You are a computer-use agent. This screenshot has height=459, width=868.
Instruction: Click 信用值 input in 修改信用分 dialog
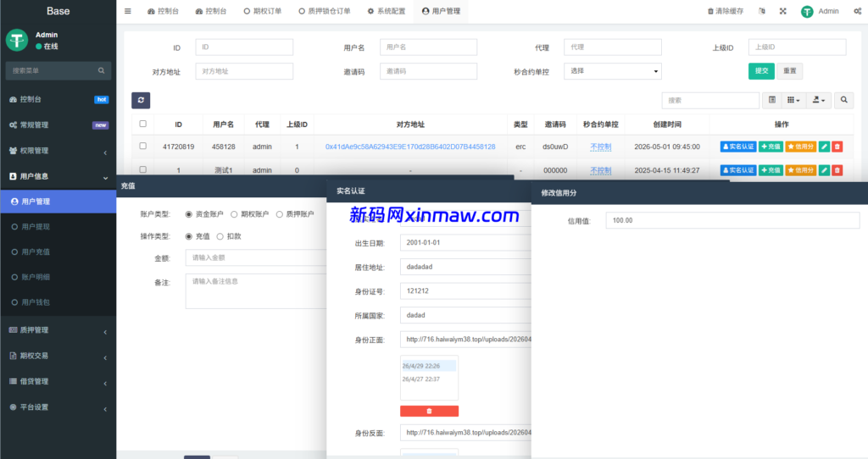pyautogui.click(x=733, y=220)
